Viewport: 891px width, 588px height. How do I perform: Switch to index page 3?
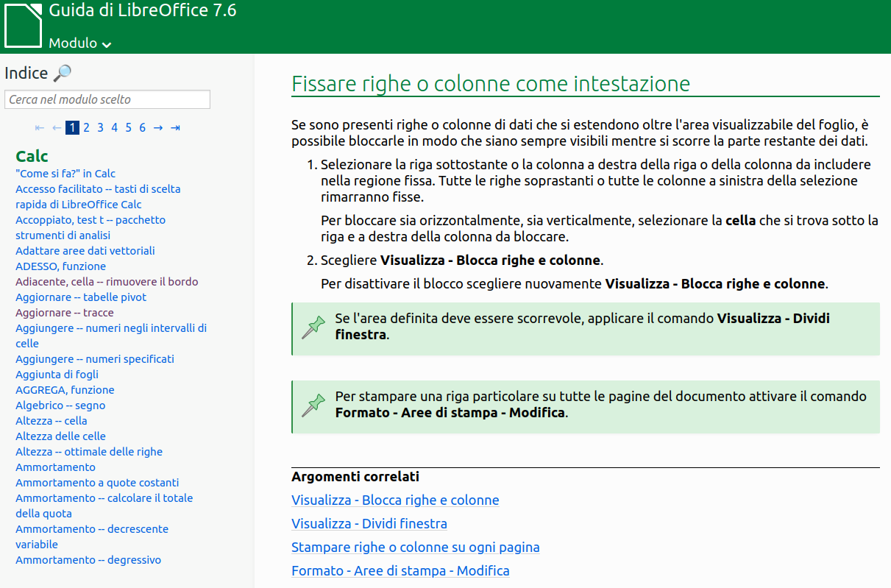click(99, 127)
